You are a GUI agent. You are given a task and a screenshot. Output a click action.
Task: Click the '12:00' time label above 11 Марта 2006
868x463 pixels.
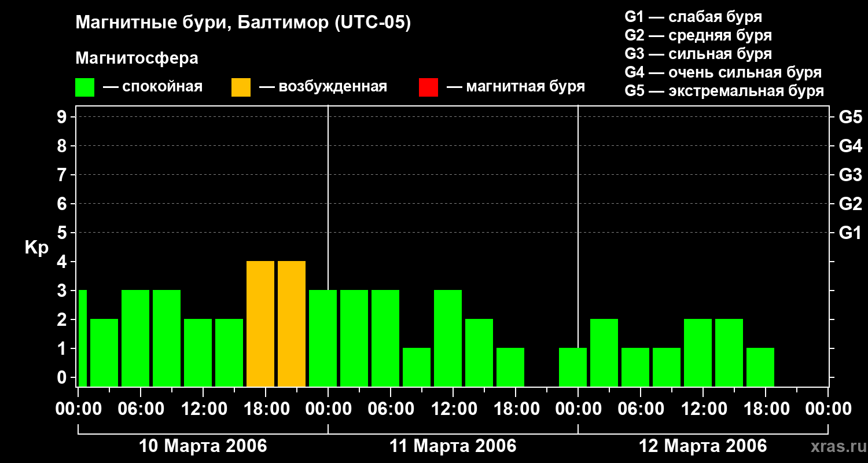453,409
